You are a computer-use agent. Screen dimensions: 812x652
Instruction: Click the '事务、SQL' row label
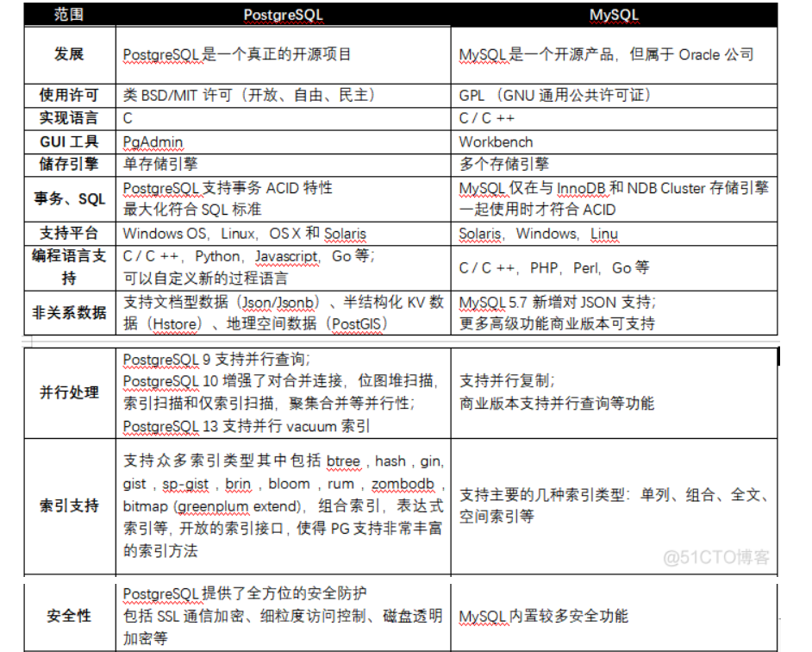[x=69, y=199]
